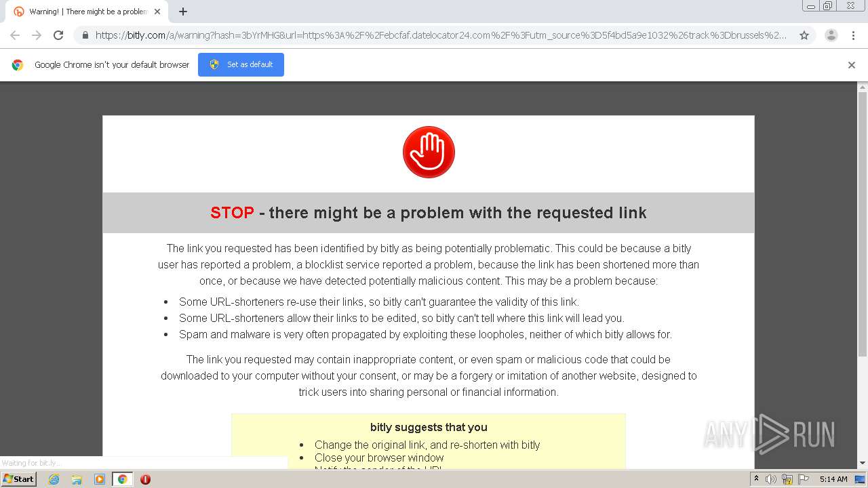Click the red Opera taskbar icon
This screenshot has height=488, width=868.
click(x=145, y=479)
